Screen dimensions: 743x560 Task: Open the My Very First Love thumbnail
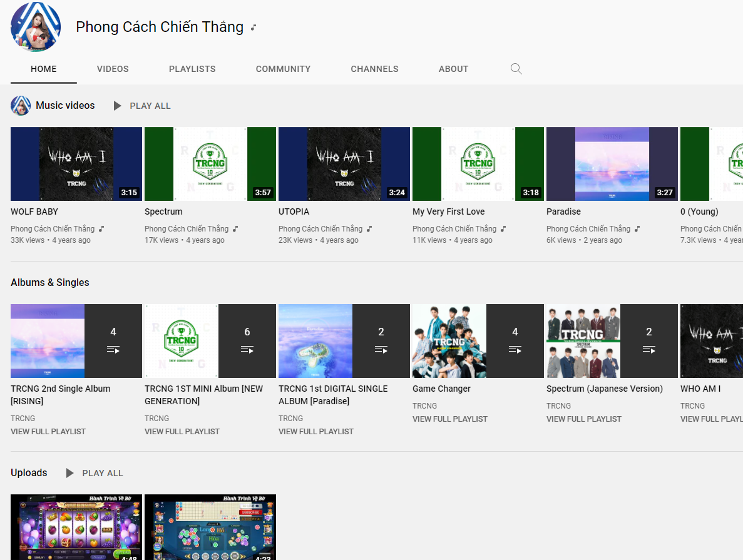pos(478,164)
